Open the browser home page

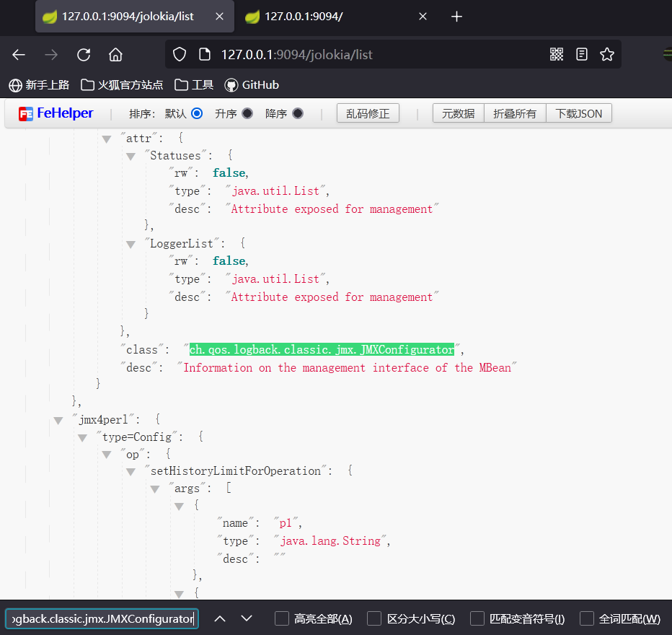115,54
